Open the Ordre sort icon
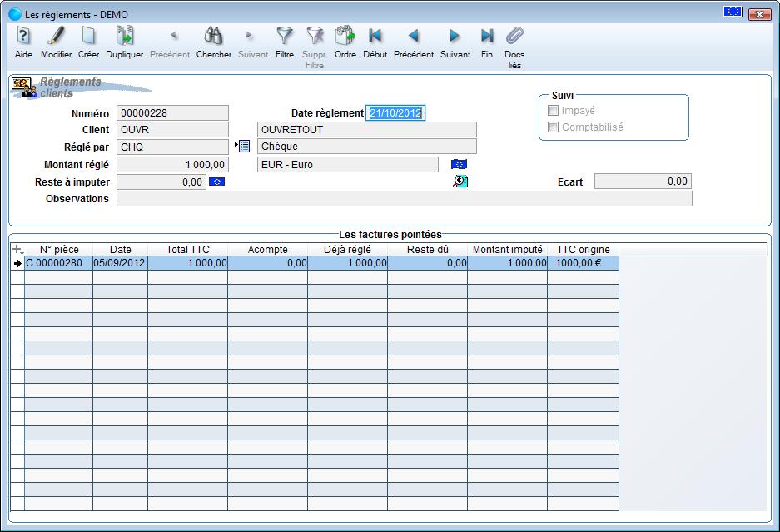Viewport: 780px width, 532px height. coord(345,36)
